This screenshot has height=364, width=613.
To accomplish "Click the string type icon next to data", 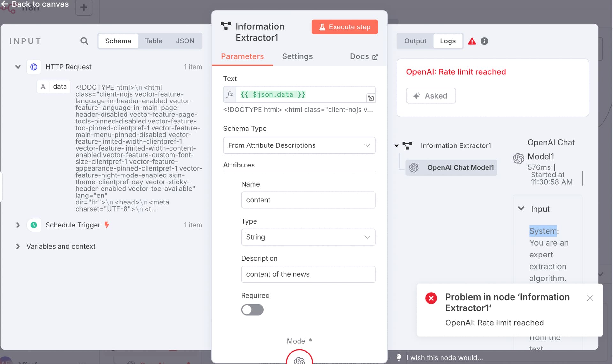I will 43,87.
